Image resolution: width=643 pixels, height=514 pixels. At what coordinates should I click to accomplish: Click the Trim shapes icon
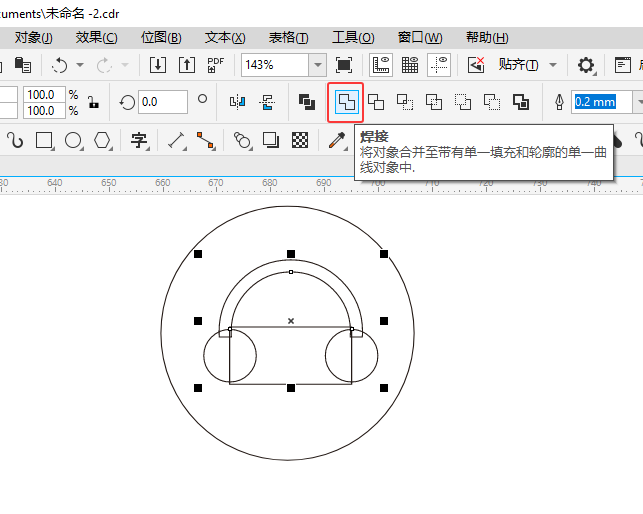(376, 102)
